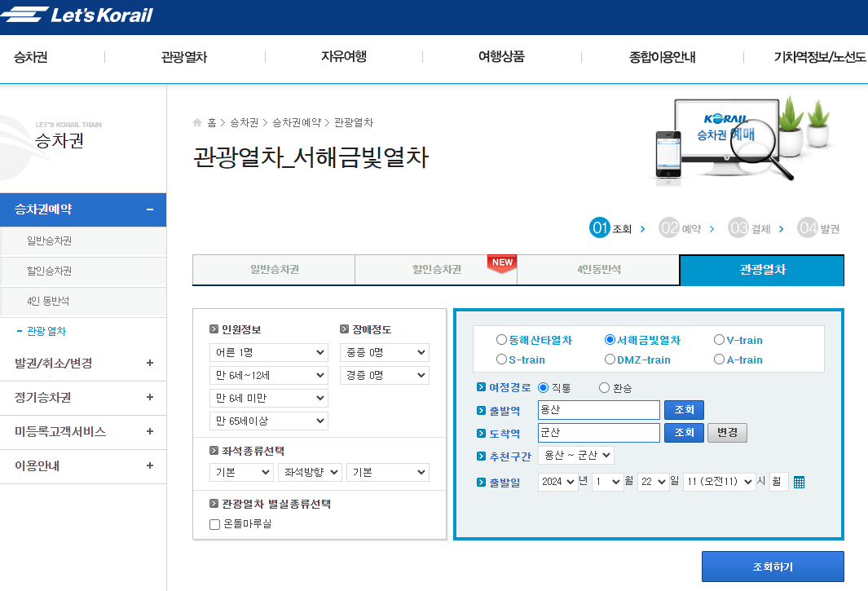Click the 변경 button beside arrival station
Screen dimensions: 868x591
click(726, 432)
